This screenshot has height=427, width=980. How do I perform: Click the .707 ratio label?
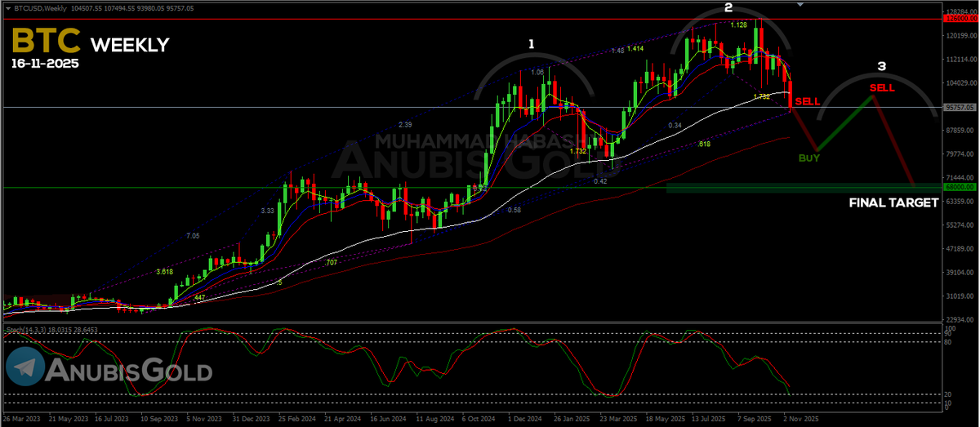[331, 262]
